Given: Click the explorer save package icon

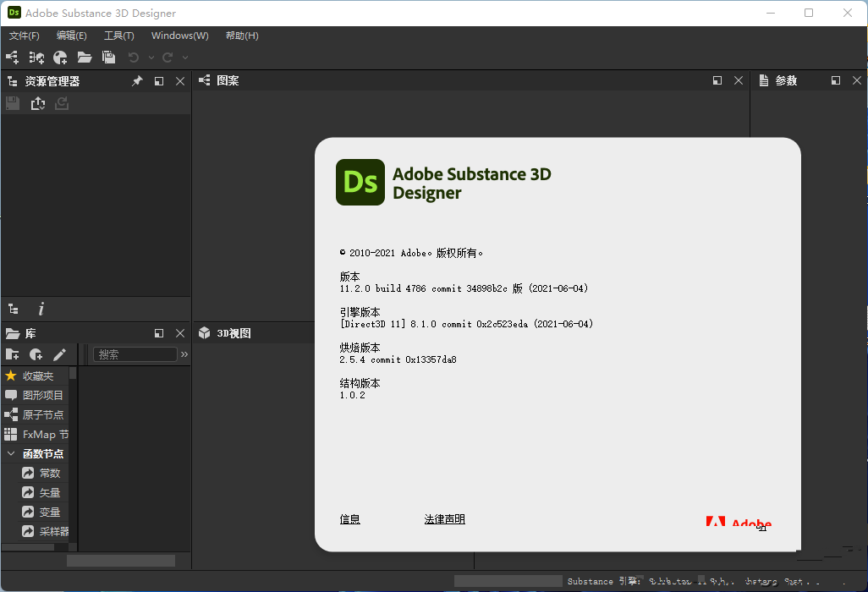Looking at the screenshot, I should 13,103.
